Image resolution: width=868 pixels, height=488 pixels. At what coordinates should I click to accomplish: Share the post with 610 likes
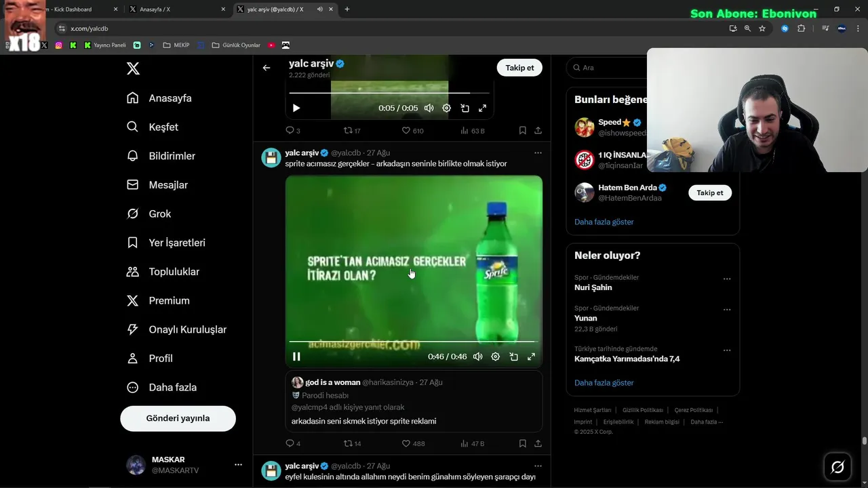pos(538,131)
